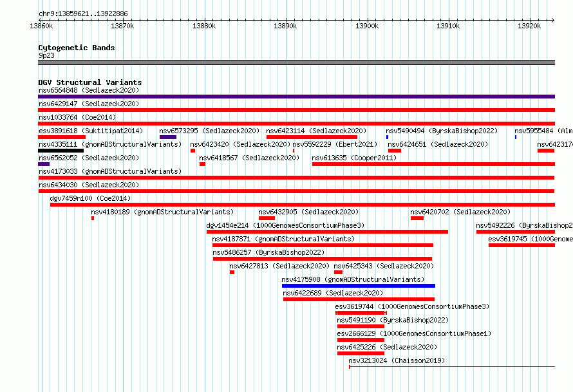The width and height of the screenshot is (573, 392).
Task: Click the nsv5492226 variant label
Action: (525, 225)
